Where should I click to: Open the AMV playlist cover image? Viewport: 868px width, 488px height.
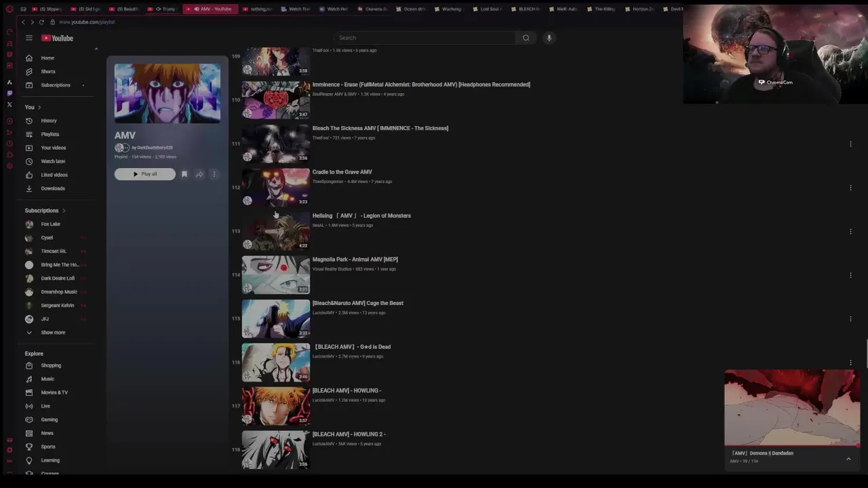coord(167,94)
